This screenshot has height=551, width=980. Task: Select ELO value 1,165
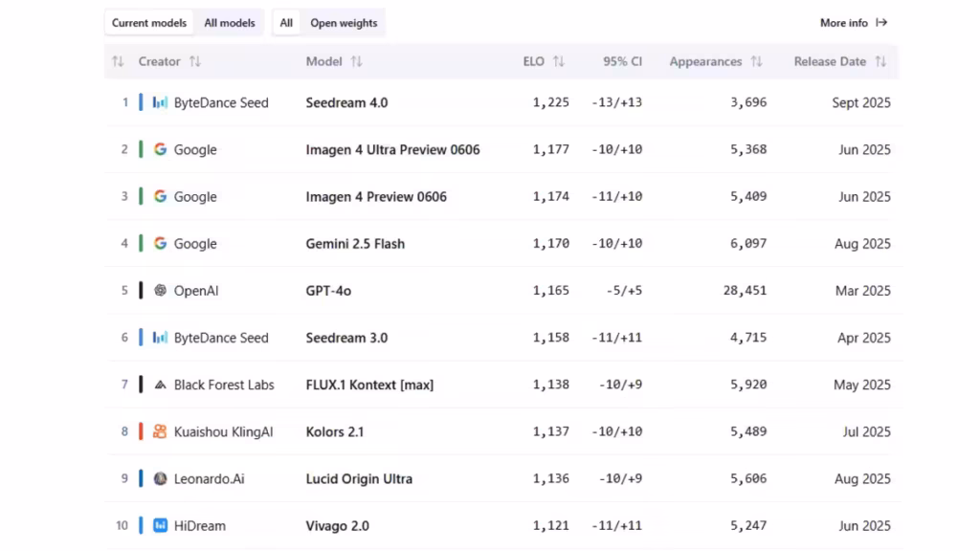(x=550, y=291)
